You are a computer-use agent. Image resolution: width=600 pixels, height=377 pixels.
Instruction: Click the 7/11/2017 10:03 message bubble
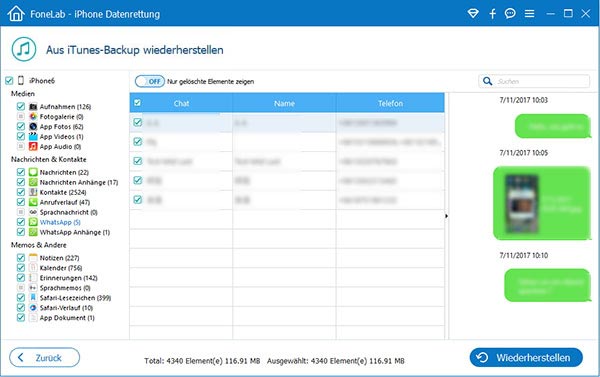click(x=553, y=126)
